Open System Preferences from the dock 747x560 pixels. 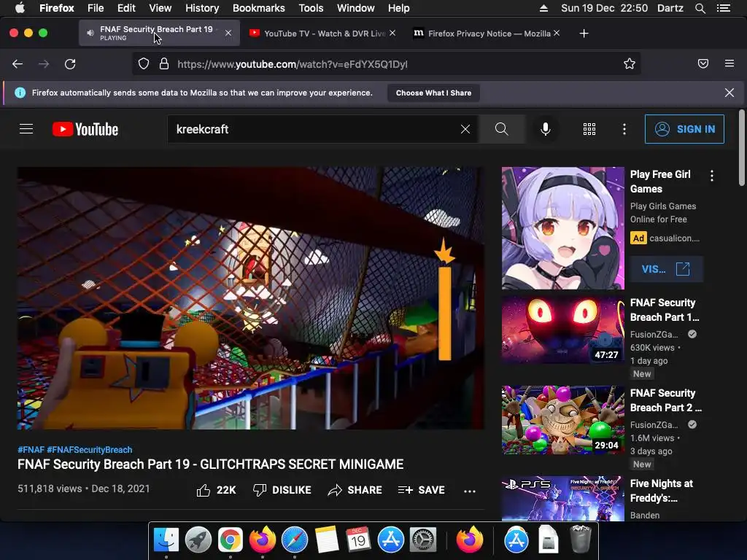point(423,540)
